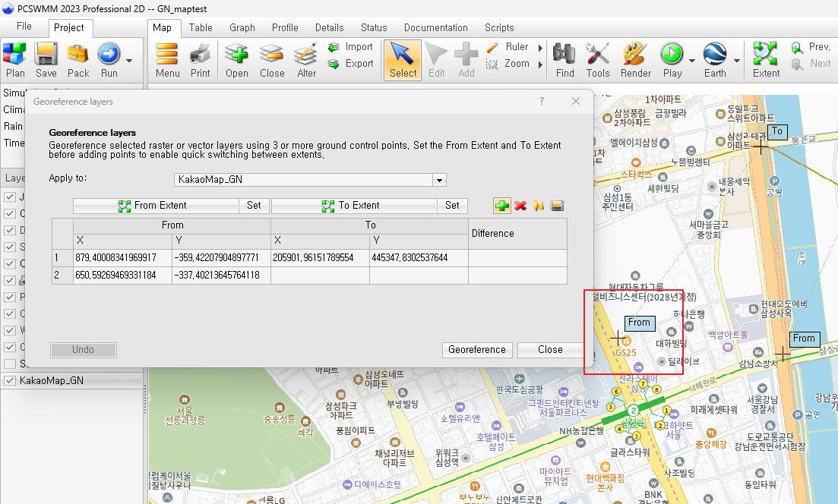Viewport: 838px width, 504px height.
Task: Toggle the checkbox of the locked layer
Action: (x=10, y=280)
